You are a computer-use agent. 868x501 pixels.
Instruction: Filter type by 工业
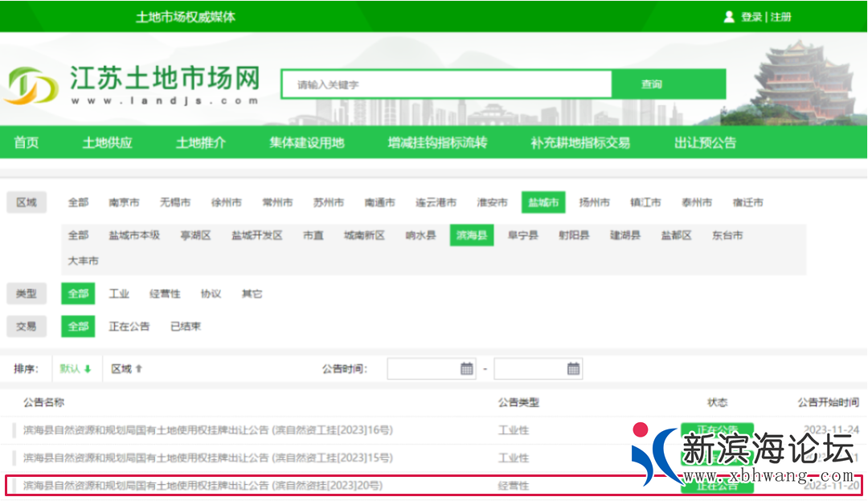[119, 294]
